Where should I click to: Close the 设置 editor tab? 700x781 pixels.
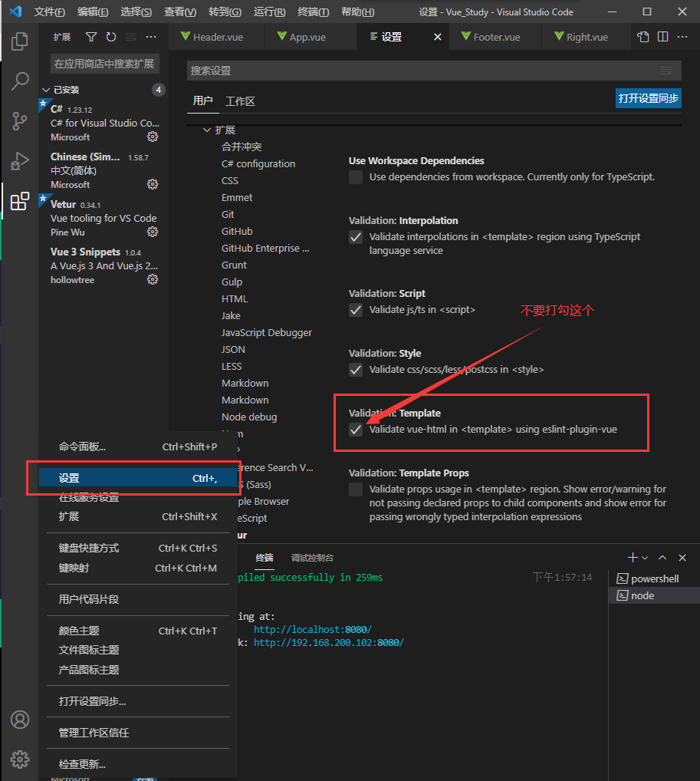[438, 37]
